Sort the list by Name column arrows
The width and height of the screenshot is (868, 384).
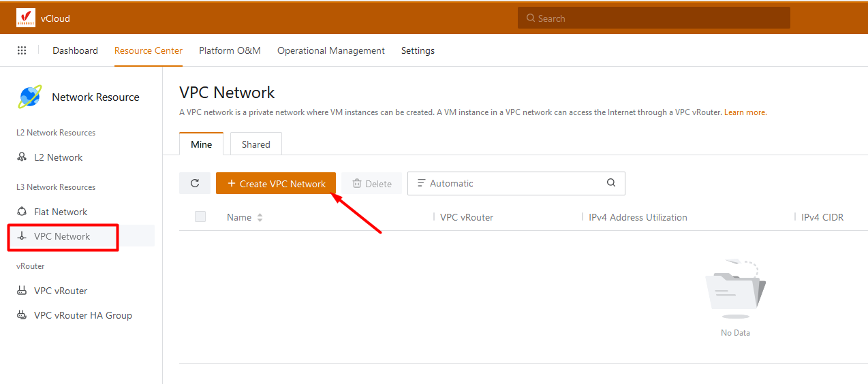coord(260,218)
